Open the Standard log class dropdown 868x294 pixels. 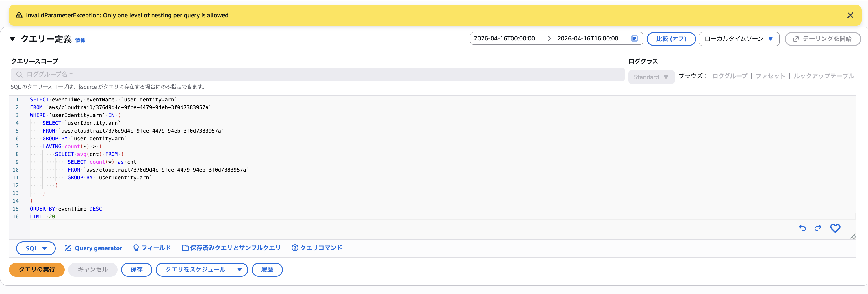tap(651, 77)
